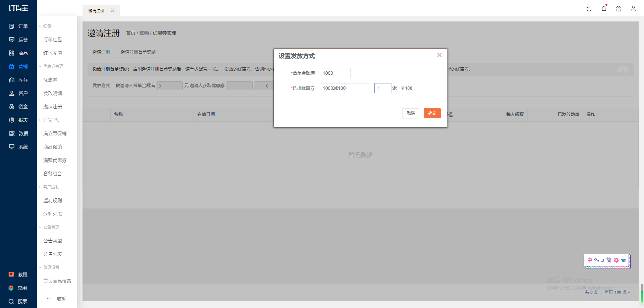Open the 运营 sidebar section
Viewport: 644px width, 308px height.
pos(18,40)
